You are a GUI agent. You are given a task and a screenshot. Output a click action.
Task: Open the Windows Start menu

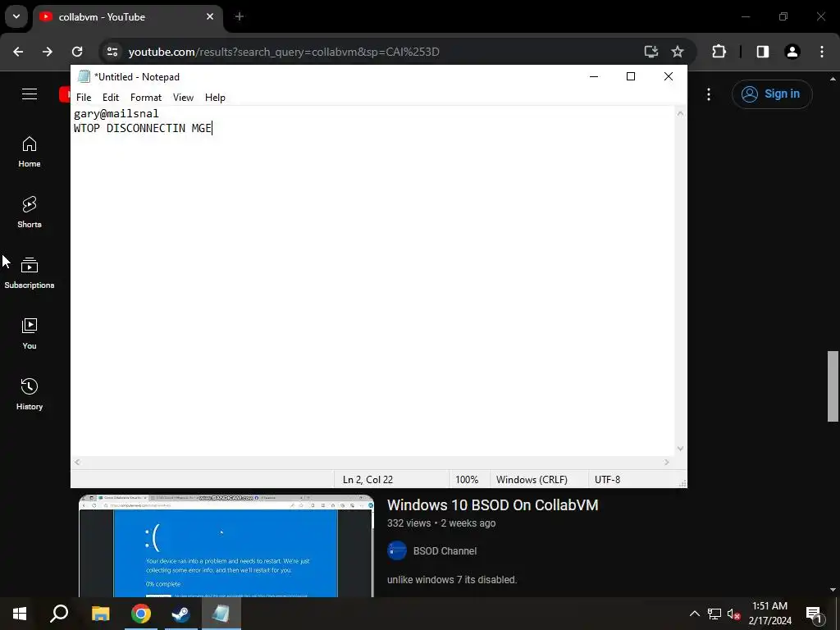[x=20, y=614]
